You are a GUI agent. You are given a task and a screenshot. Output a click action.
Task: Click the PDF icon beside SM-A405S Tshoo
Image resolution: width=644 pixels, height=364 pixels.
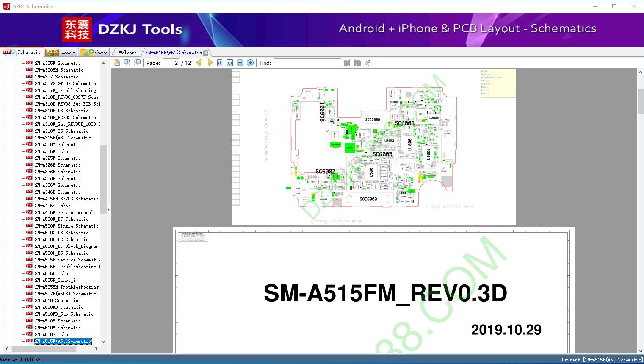point(29,205)
